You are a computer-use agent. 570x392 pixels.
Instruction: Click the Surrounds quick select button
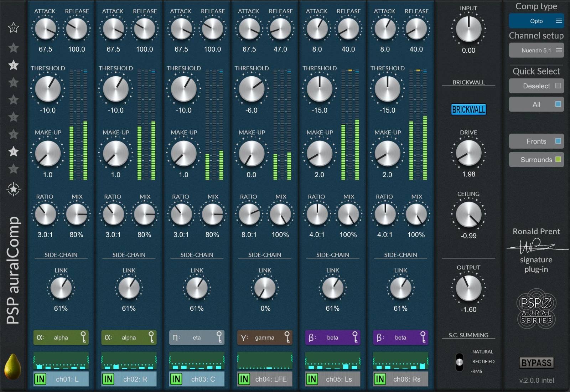[x=536, y=160]
